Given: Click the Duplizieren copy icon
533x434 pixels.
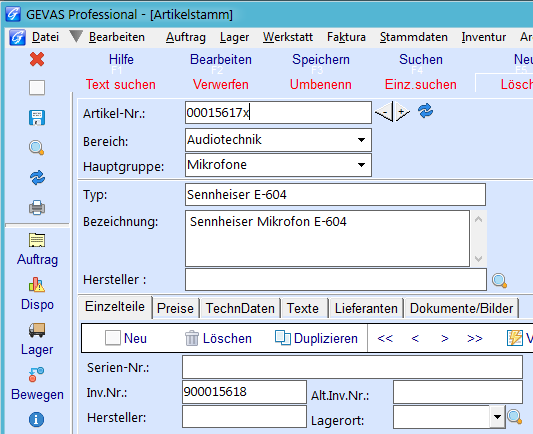Looking at the screenshot, I should [x=283, y=338].
